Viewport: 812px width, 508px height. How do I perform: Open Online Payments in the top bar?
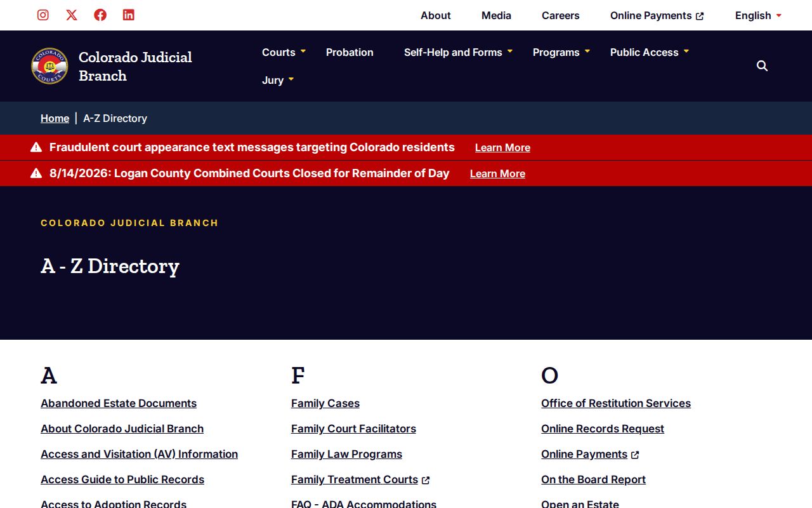657,15
